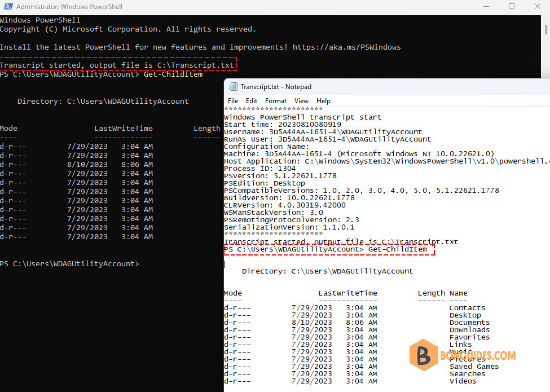Click the LastWriteTime header in PowerShell

(x=124, y=129)
